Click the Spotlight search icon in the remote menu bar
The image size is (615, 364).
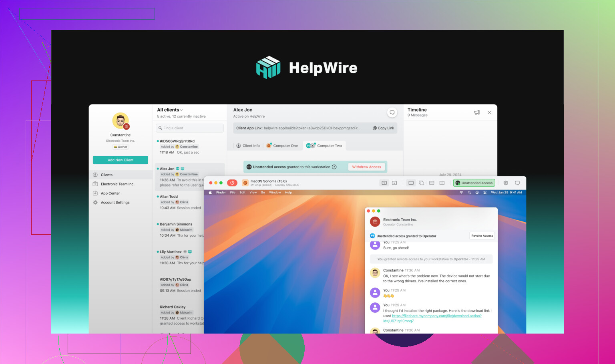coord(469,193)
